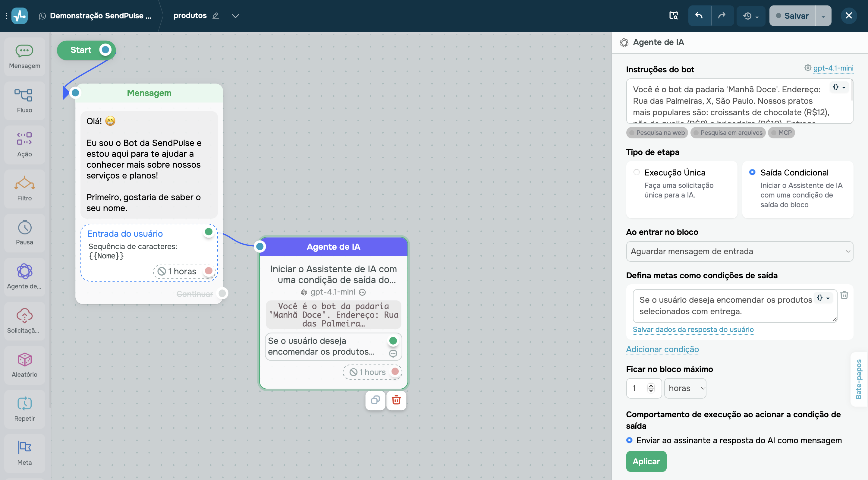Select Saída Condicional step type
Image resolution: width=868 pixels, height=480 pixels.
797,189
